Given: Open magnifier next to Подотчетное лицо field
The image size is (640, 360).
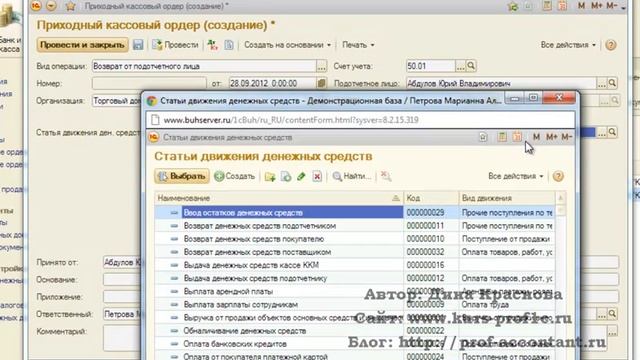Looking at the screenshot, I should tap(612, 83).
